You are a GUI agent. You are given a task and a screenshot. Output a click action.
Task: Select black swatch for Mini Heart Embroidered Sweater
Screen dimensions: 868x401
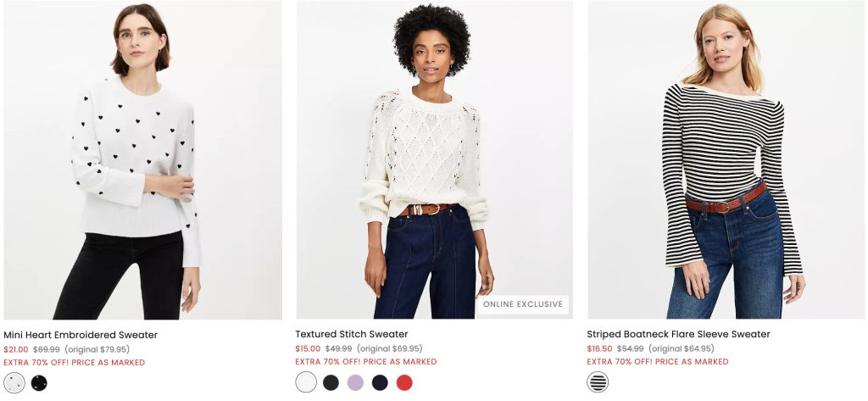(x=39, y=382)
